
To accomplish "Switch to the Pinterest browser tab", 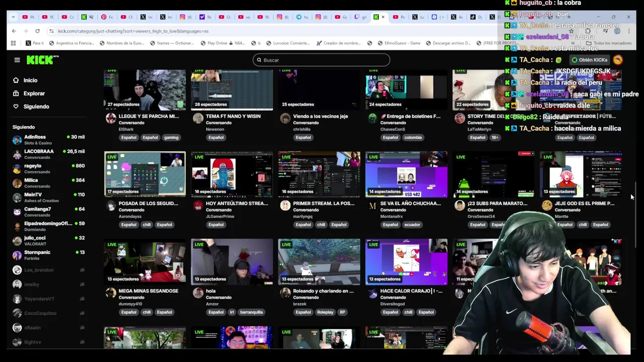I will pyautogui.click(x=107, y=17).
